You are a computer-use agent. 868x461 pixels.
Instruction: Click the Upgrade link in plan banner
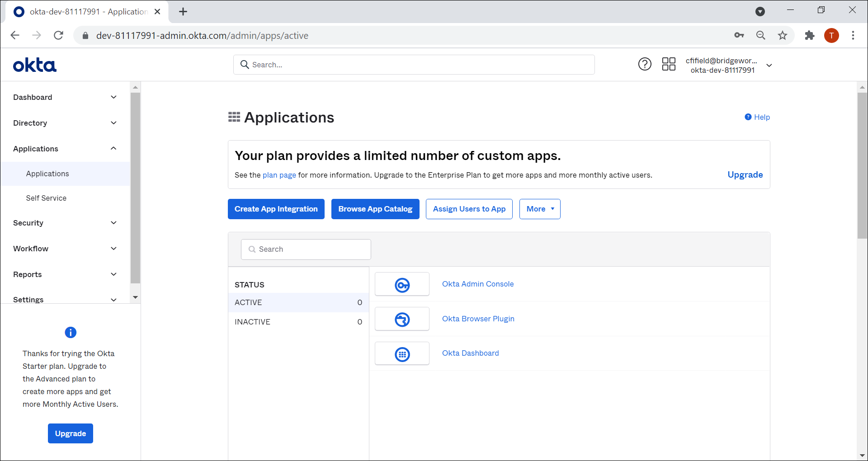tap(745, 175)
